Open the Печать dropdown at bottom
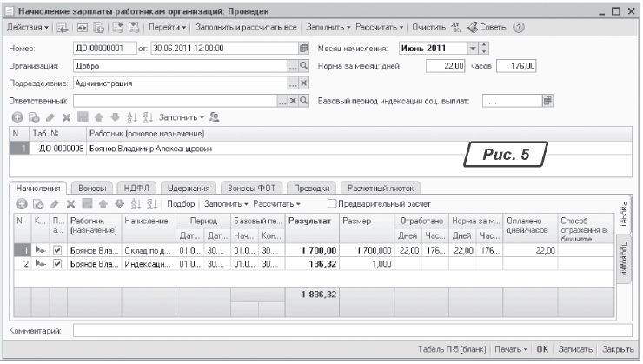This screenshot has height=364, width=643. [512, 349]
